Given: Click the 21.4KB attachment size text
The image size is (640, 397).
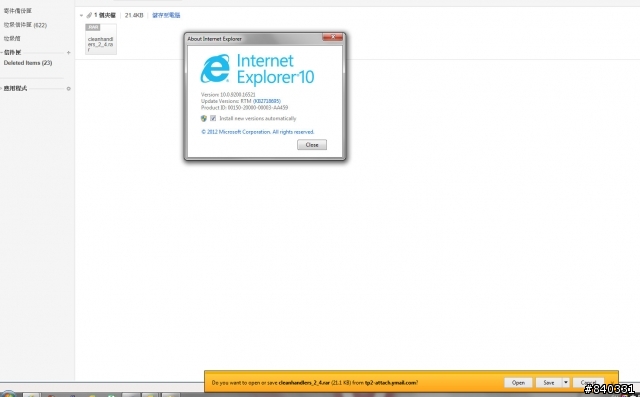Looking at the screenshot, I should (134, 15).
